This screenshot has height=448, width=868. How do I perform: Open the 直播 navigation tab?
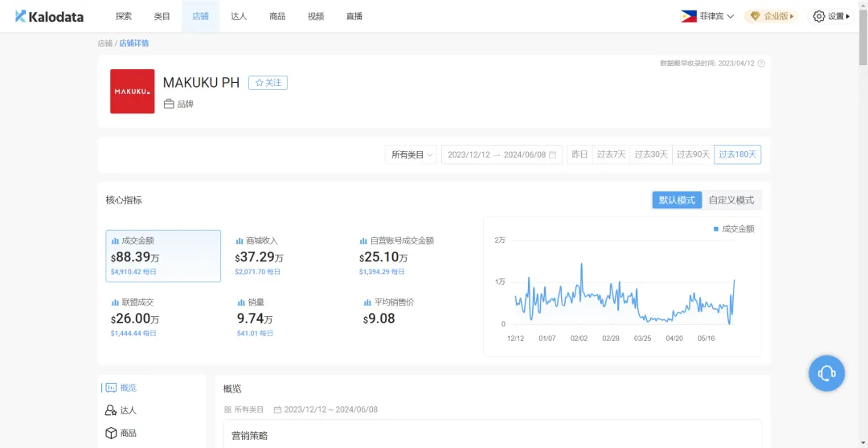354,17
